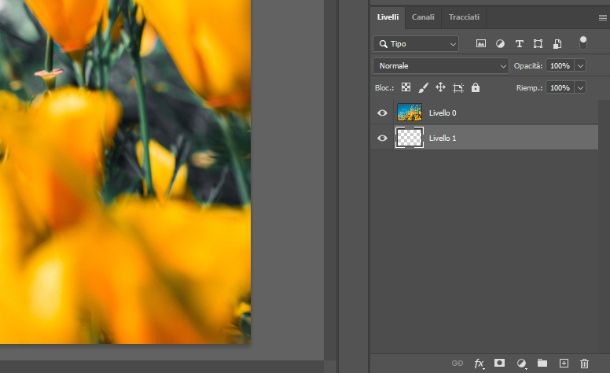
Task: Click the Riemp. label
Action: pos(529,88)
